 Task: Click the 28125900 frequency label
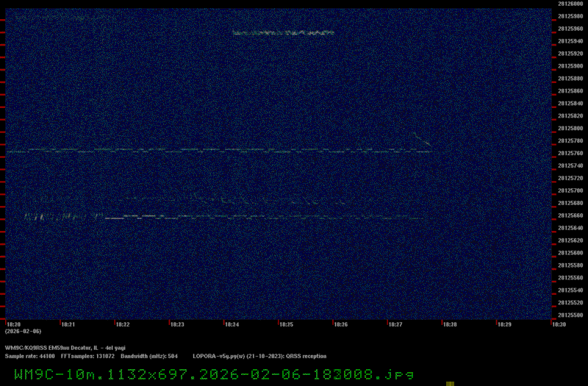[570, 66]
